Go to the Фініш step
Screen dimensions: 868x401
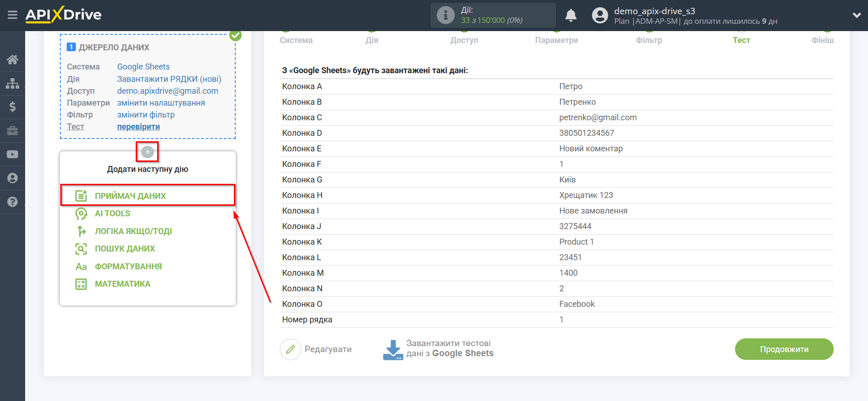click(x=822, y=40)
